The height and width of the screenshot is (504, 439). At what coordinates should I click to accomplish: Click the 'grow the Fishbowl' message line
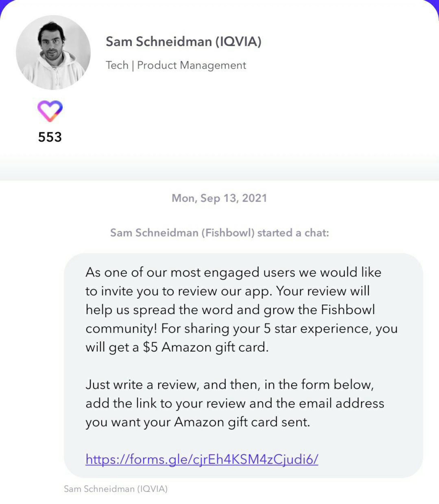(x=319, y=310)
